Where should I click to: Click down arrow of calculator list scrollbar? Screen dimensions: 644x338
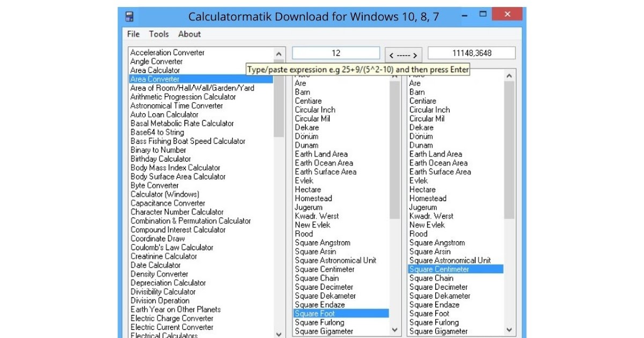(279, 333)
